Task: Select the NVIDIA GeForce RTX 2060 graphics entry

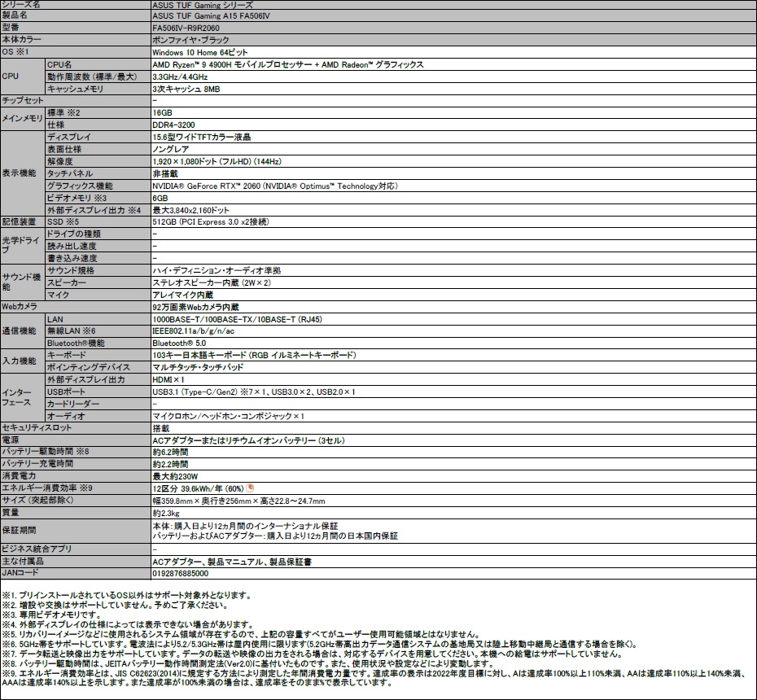Action: tap(275, 186)
